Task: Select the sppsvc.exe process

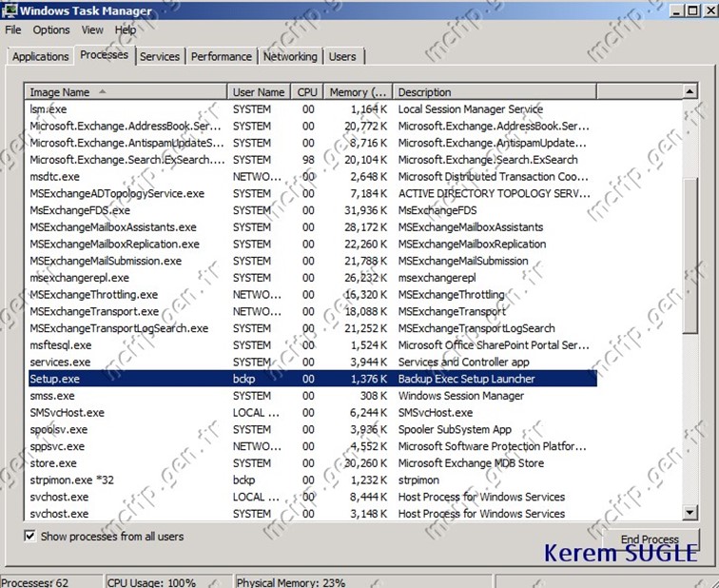Action: pyautogui.click(x=312, y=446)
